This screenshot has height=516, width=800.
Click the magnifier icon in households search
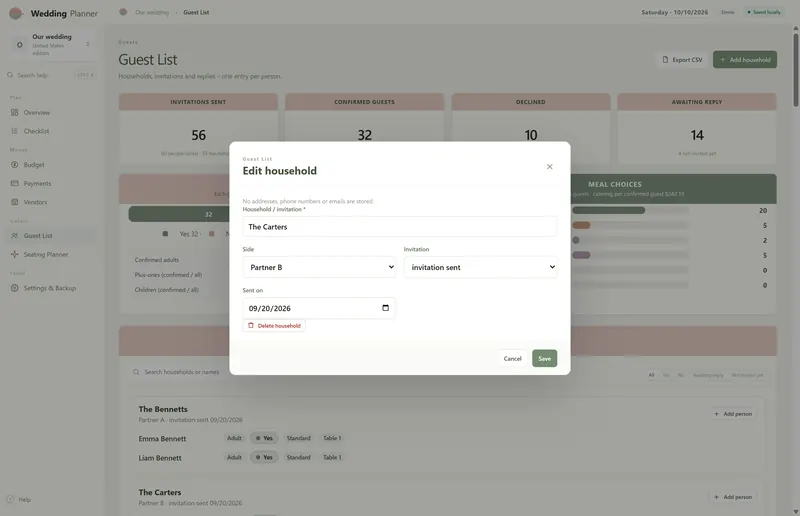136,372
